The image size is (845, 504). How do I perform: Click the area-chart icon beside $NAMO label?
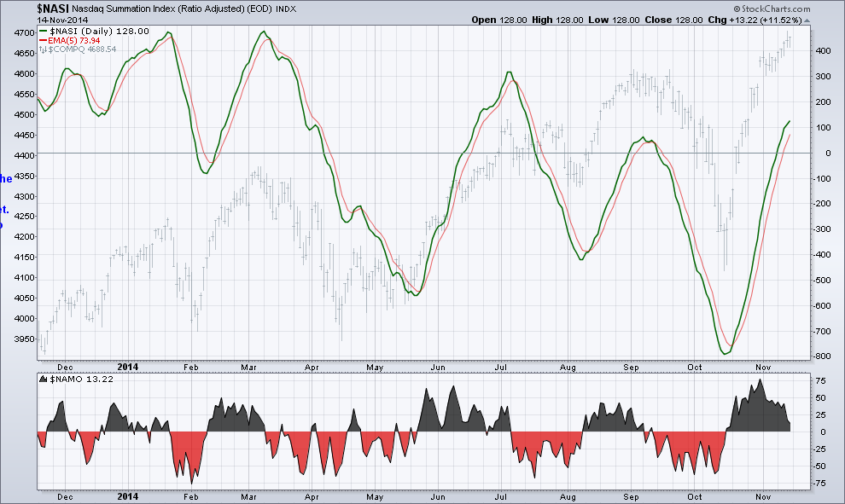coord(44,379)
